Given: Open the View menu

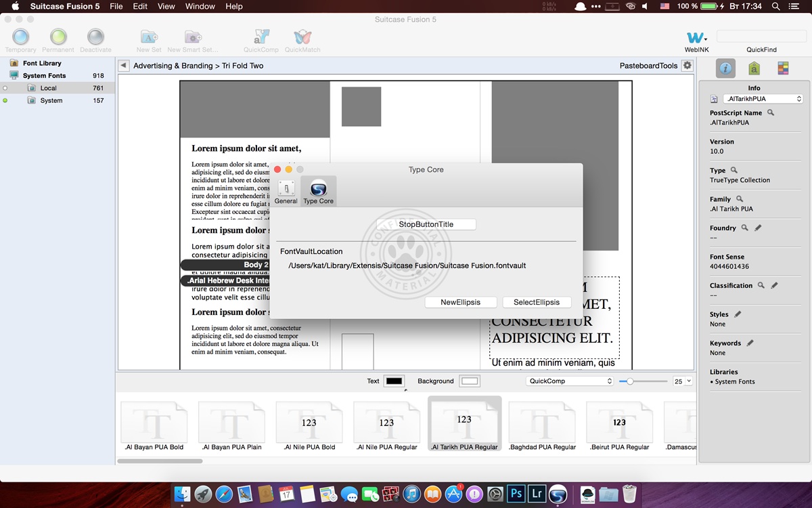Looking at the screenshot, I should [166, 6].
